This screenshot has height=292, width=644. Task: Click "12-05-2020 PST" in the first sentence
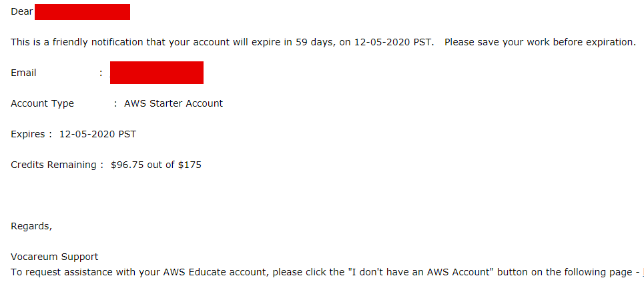point(396,43)
